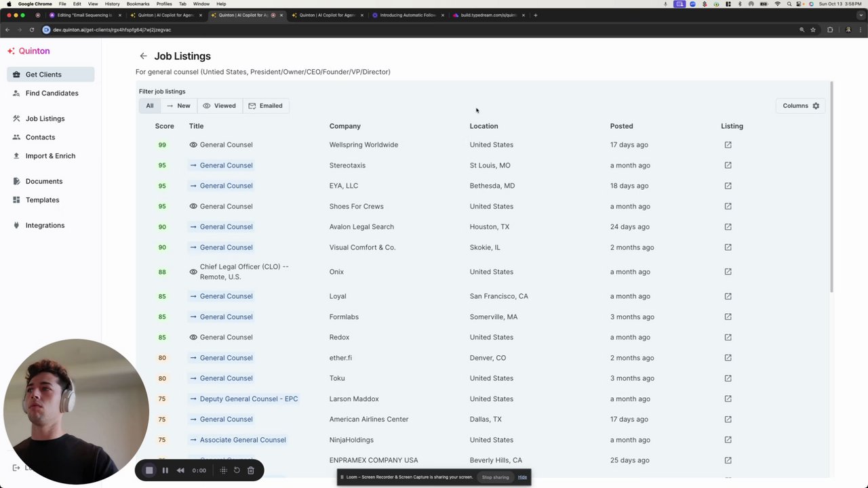The image size is (868, 488).
Task: Open a new browser tab
Action: click(535, 15)
